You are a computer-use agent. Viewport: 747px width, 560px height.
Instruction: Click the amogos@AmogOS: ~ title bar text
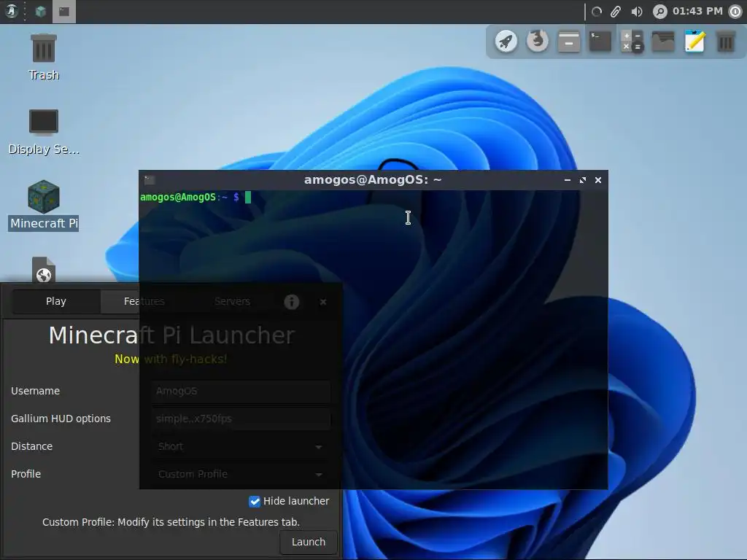click(x=373, y=180)
